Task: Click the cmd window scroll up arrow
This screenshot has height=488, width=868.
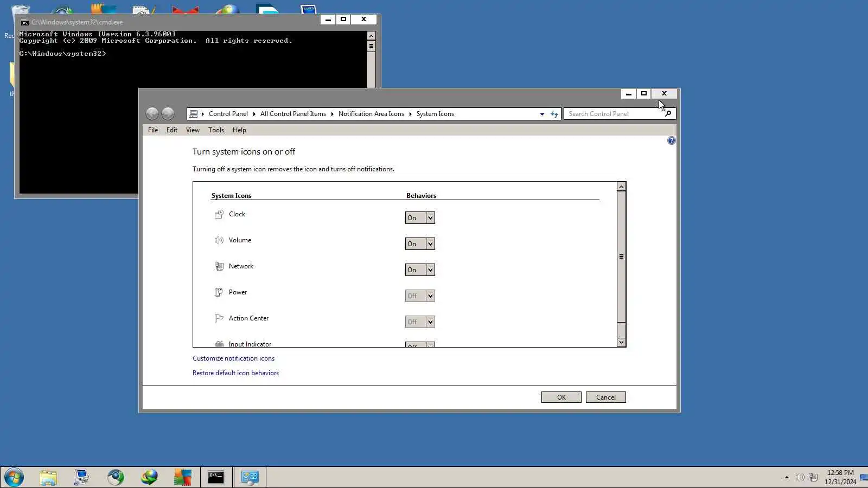Action: pyautogui.click(x=371, y=36)
